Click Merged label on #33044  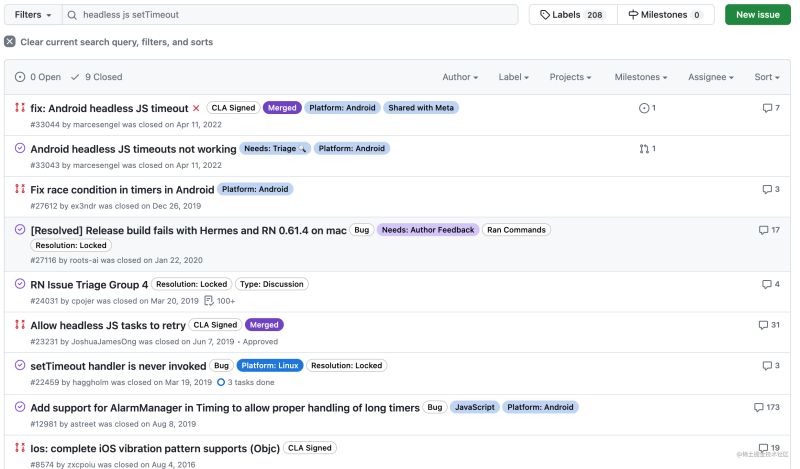pos(282,108)
